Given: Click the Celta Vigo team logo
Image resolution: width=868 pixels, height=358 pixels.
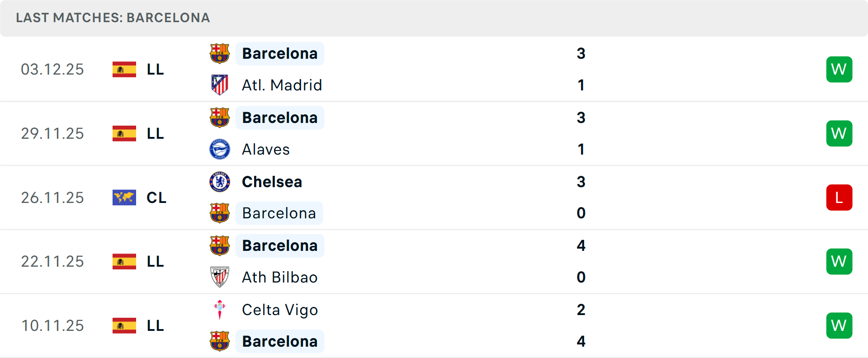Looking at the screenshot, I should pyautogui.click(x=220, y=310).
